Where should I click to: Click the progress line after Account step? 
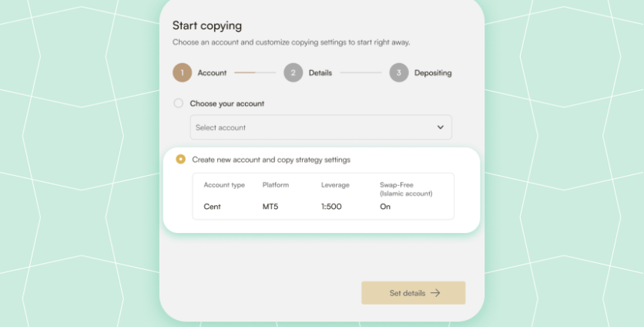click(255, 72)
